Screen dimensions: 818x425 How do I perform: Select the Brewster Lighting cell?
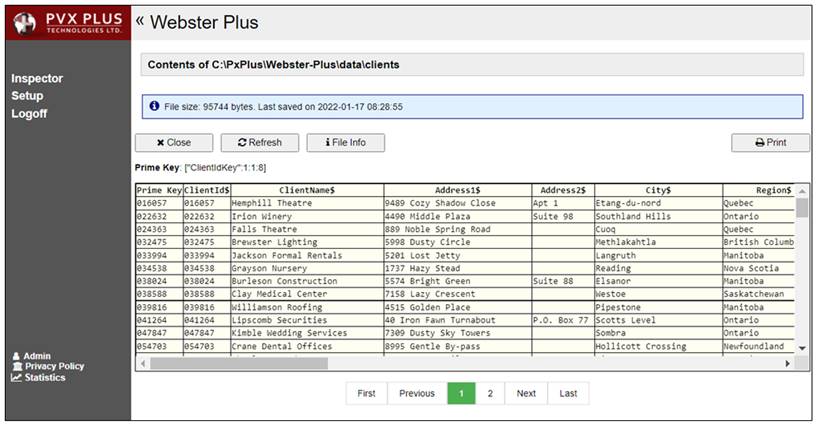click(x=307, y=242)
